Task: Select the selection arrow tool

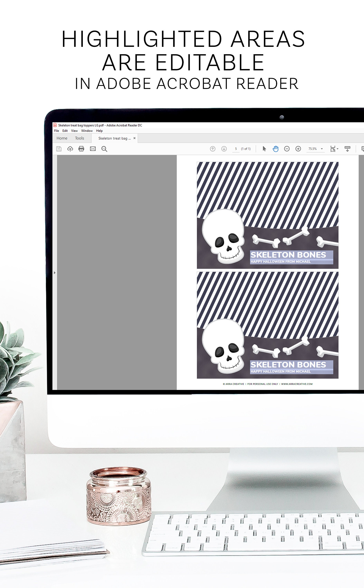Action: click(x=265, y=149)
